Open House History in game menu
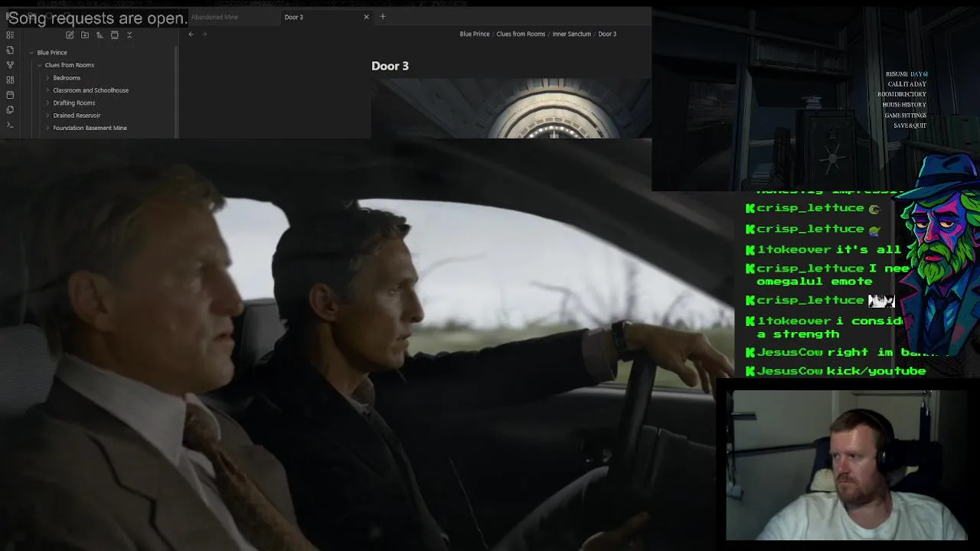980x551 pixels. (x=904, y=105)
